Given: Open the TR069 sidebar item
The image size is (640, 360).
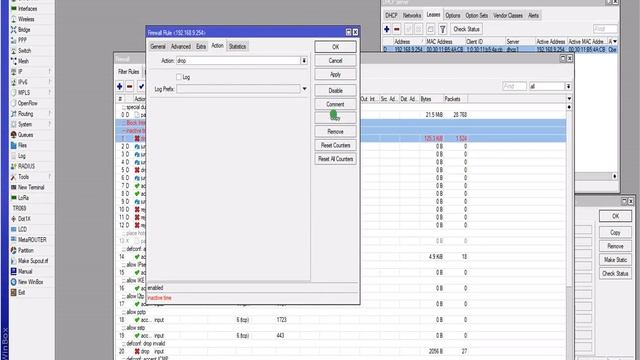Looking at the screenshot, I should (19, 208).
